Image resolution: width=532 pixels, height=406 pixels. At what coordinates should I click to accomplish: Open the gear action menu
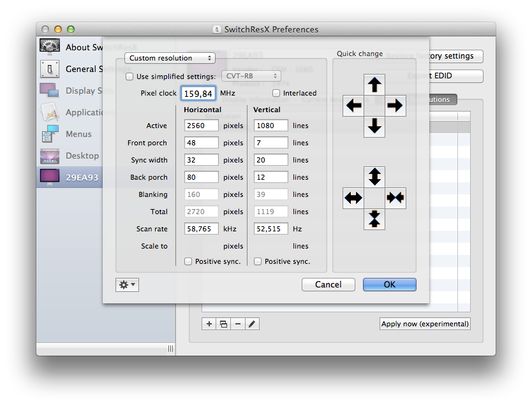(x=127, y=285)
